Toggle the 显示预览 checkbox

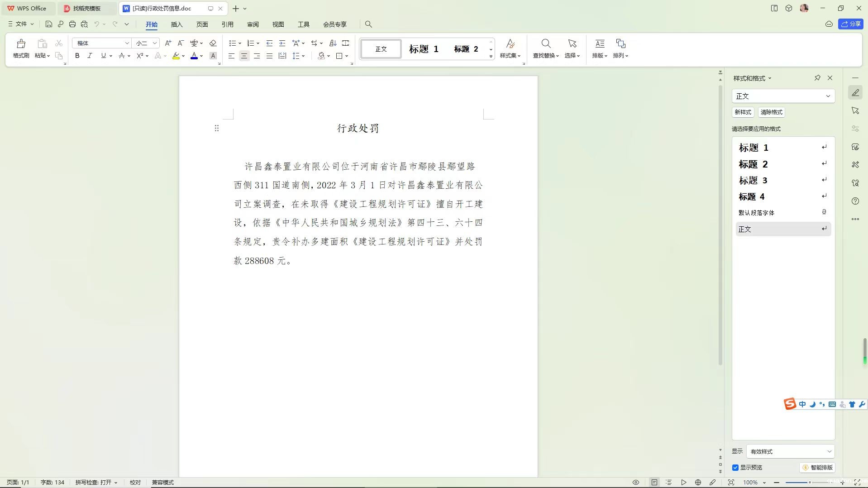tap(735, 468)
